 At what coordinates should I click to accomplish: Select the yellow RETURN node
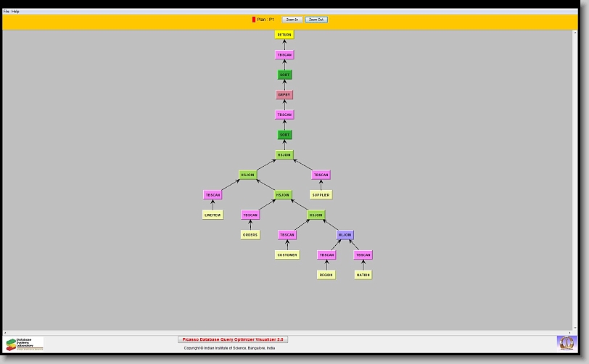click(284, 35)
